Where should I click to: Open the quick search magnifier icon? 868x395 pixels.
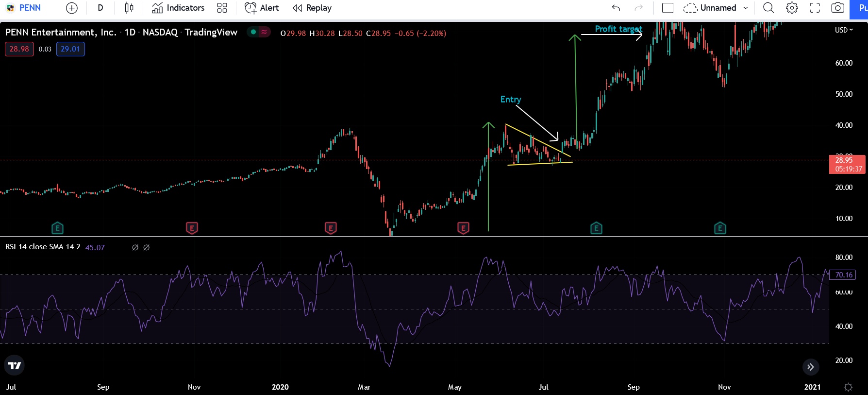tap(768, 8)
